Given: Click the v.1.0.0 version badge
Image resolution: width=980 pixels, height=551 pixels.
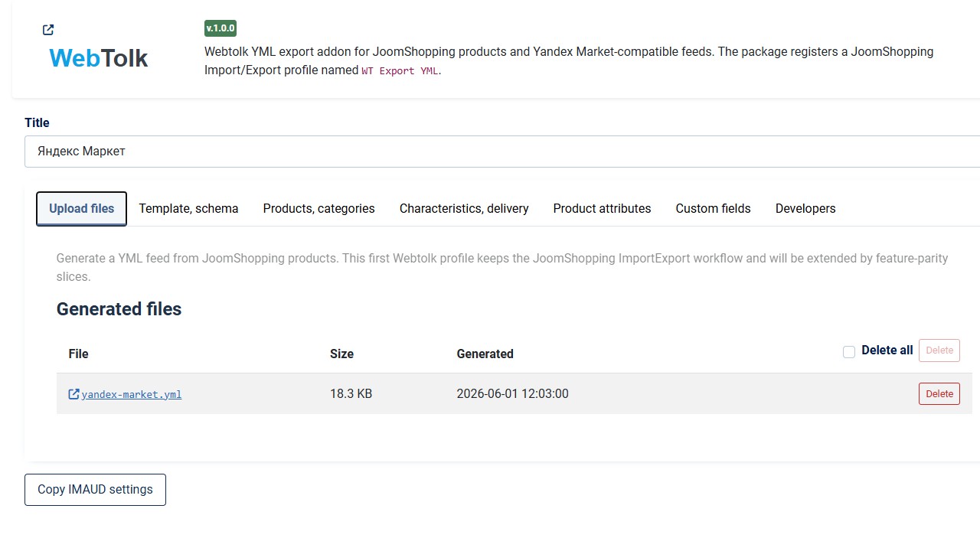Looking at the screenshot, I should click(x=220, y=28).
